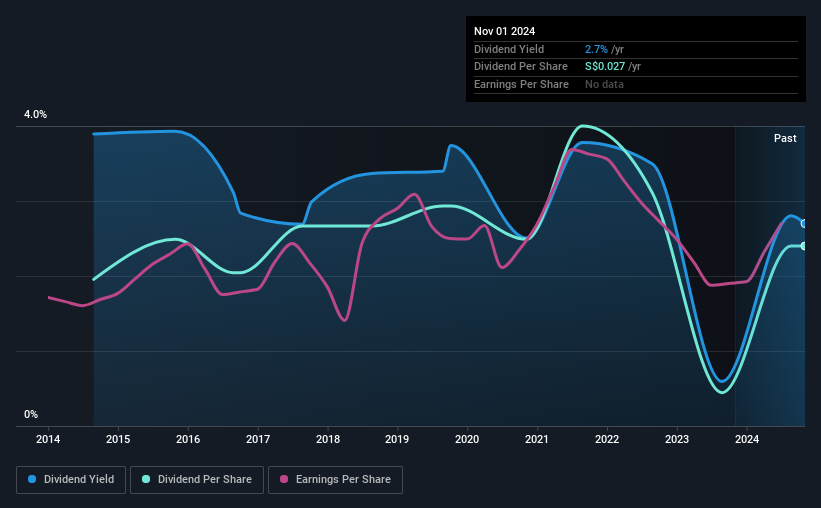Toggle the Earnings Per Share legend button

pyautogui.click(x=335, y=480)
